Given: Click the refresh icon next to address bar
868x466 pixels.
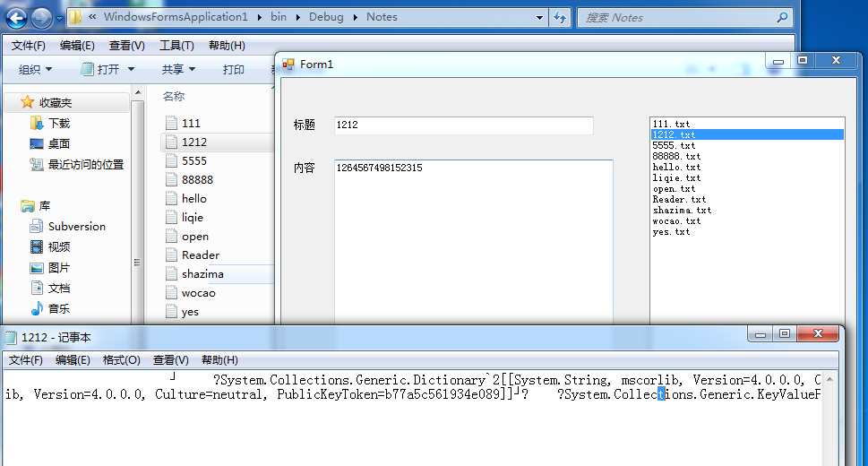Looking at the screenshot, I should click(560, 18).
